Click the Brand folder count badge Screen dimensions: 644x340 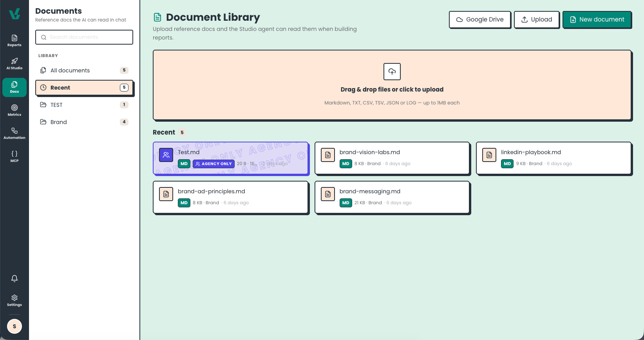point(124,122)
